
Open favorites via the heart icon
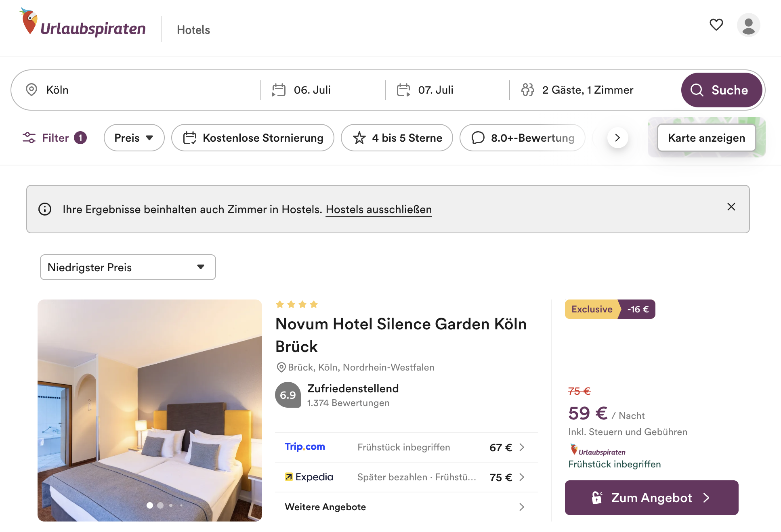click(716, 25)
